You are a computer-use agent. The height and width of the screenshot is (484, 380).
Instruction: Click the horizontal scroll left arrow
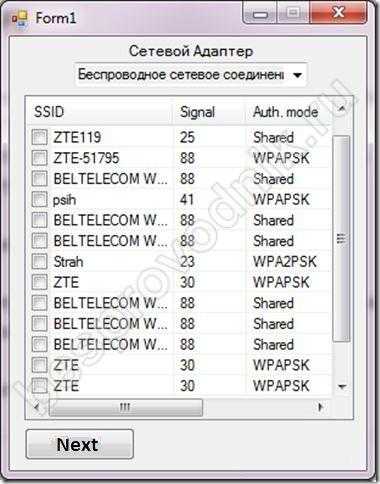tap(37, 407)
